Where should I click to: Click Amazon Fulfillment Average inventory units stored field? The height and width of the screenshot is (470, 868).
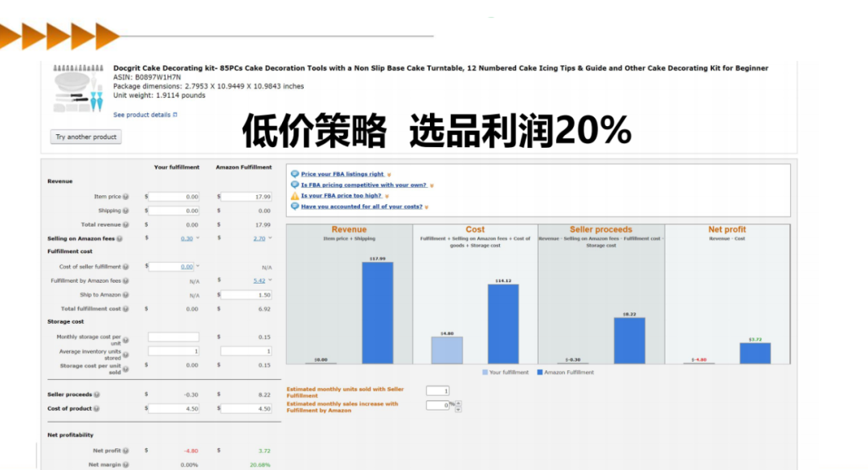tap(246, 351)
